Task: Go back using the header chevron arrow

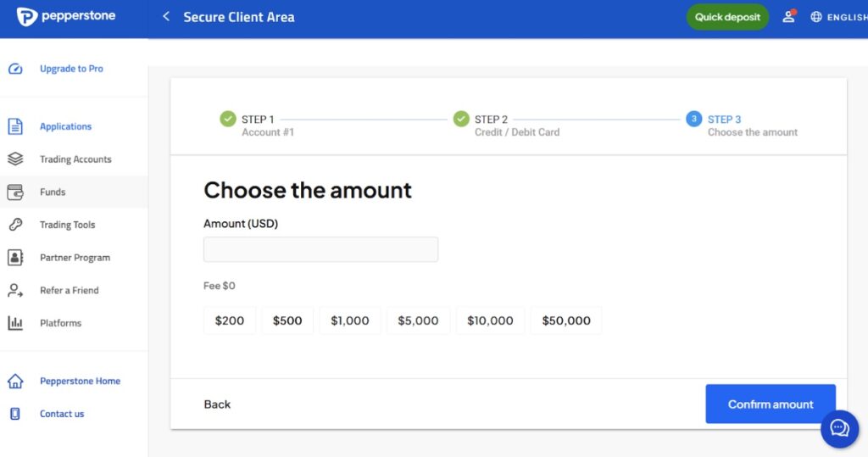Action: 166,17
